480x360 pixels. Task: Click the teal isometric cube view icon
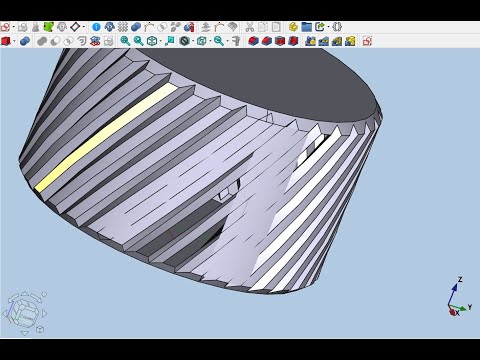pos(152,41)
